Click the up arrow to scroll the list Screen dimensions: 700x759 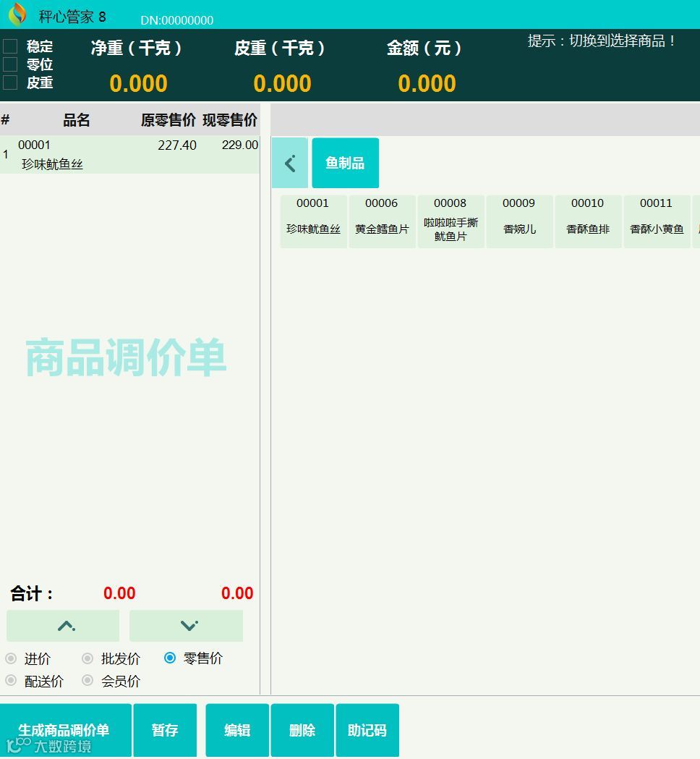click(x=62, y=625)
